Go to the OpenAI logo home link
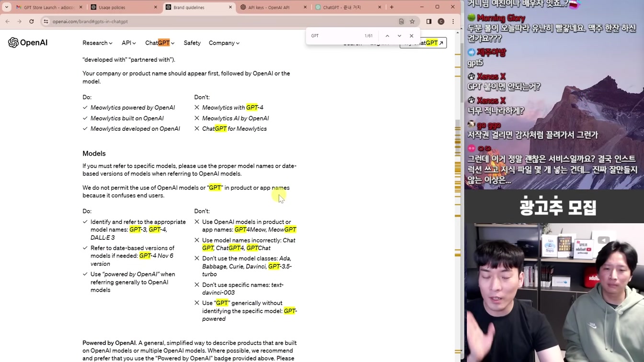The width and height of the screenshot is (644, 362). [x=28, y=43]
